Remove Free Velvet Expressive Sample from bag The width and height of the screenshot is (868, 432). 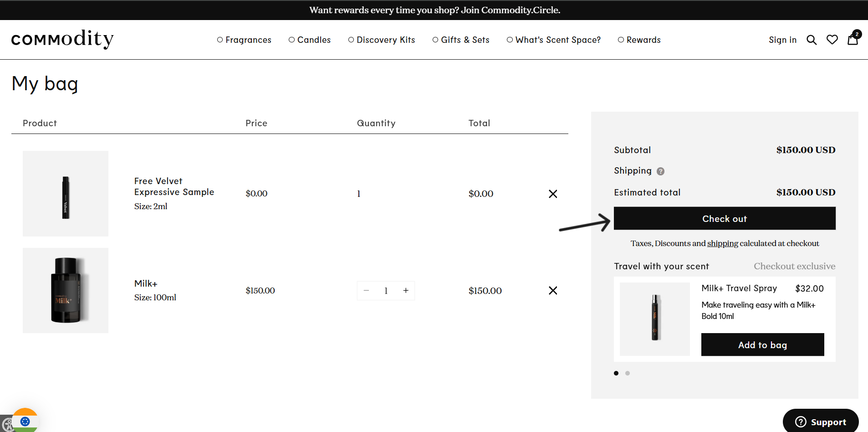point(553,194)
